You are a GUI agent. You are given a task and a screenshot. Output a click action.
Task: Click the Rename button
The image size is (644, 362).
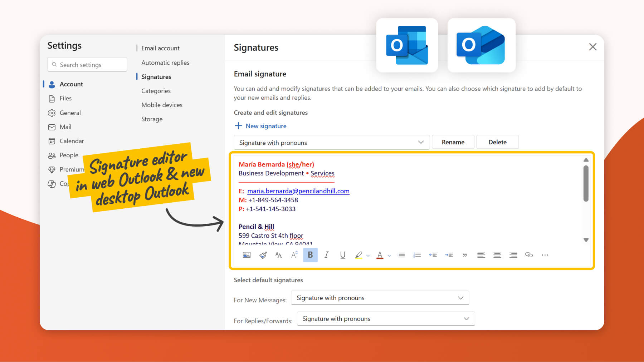pos(453,142)
